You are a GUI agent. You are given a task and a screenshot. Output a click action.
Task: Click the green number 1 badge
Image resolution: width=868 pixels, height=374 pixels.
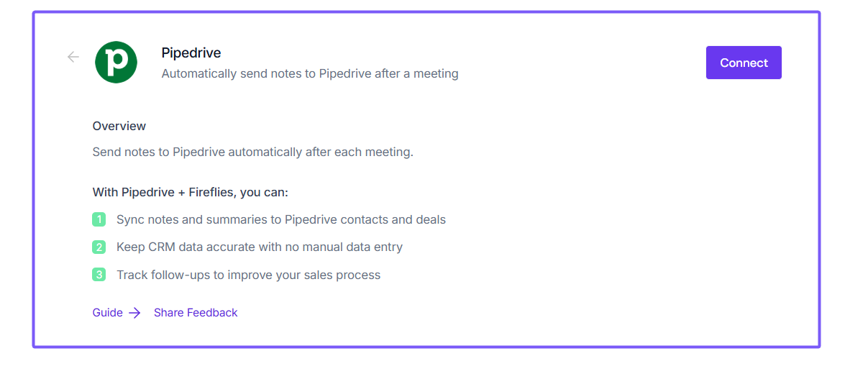(99, 219)
